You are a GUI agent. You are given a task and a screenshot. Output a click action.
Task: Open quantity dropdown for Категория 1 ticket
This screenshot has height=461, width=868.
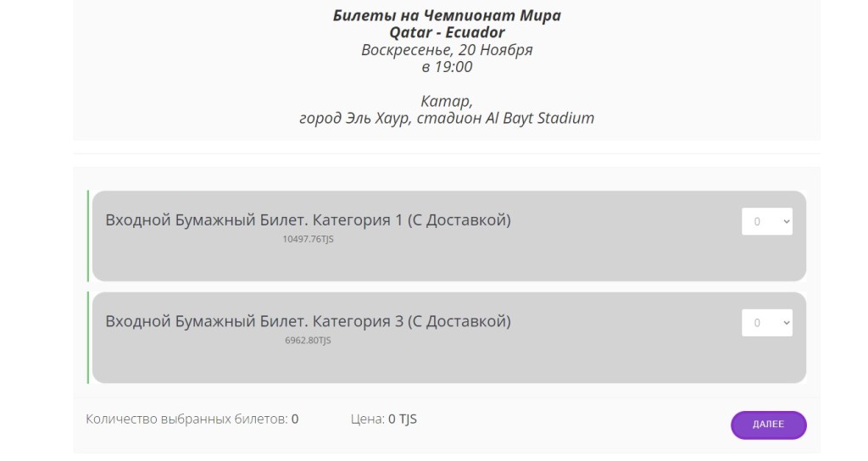(766, 222)
